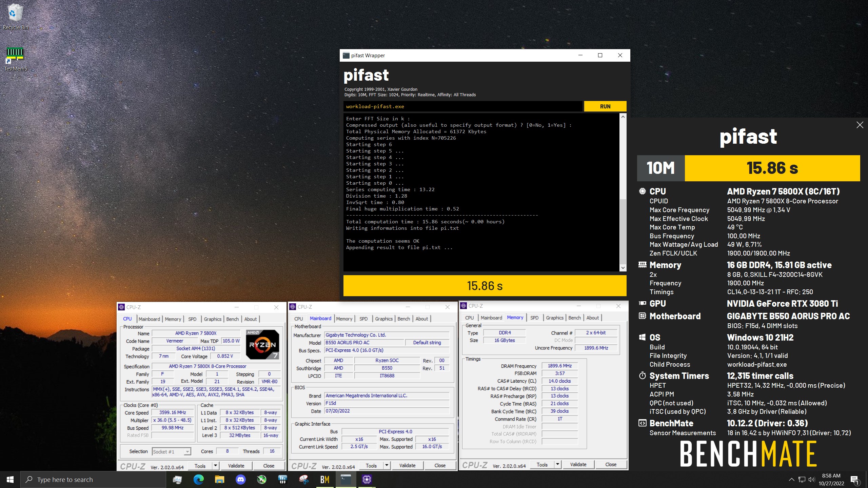The height and width of the screenshot is (488, 868).
Task: Open File Explorer from the taskbar
Action: 219,480
